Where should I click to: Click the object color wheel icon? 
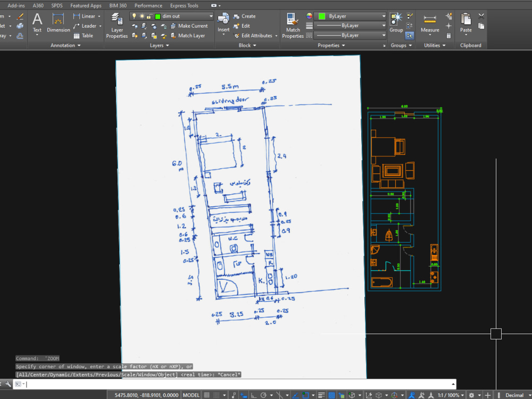click(x=309, y=16)
